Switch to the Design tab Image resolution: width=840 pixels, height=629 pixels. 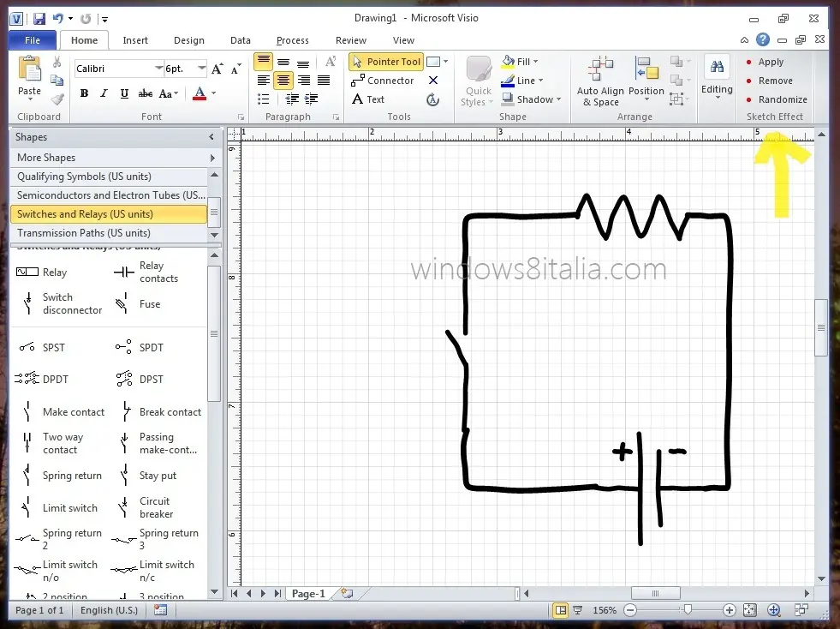coord(189,40)
